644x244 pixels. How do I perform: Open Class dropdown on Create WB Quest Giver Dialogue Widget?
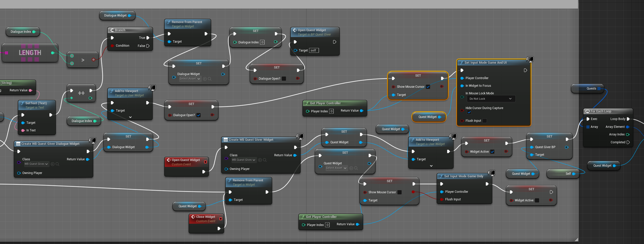tap(36, 164)
